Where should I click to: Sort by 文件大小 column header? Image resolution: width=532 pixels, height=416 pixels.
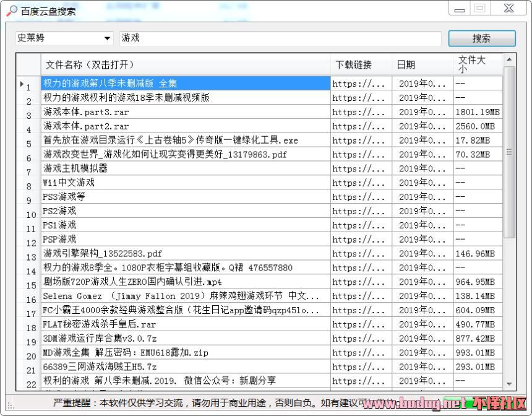click(x=478, y=64)
